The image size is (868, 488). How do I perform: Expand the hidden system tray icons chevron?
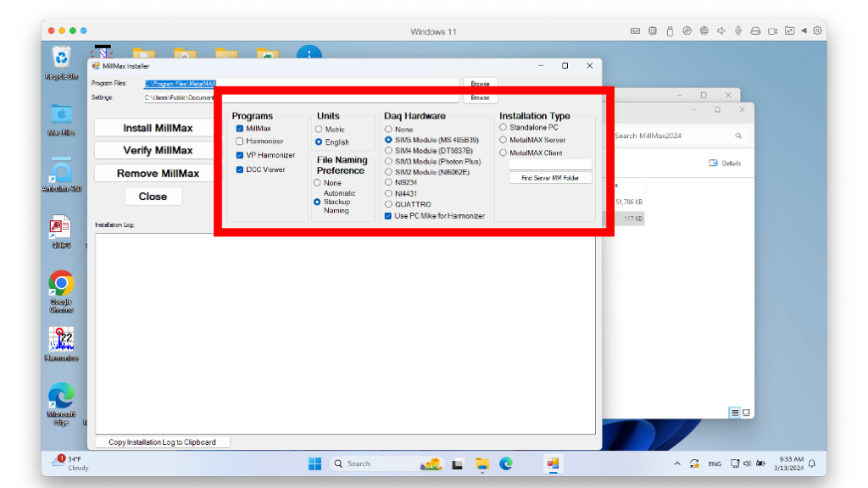point(677,463)
